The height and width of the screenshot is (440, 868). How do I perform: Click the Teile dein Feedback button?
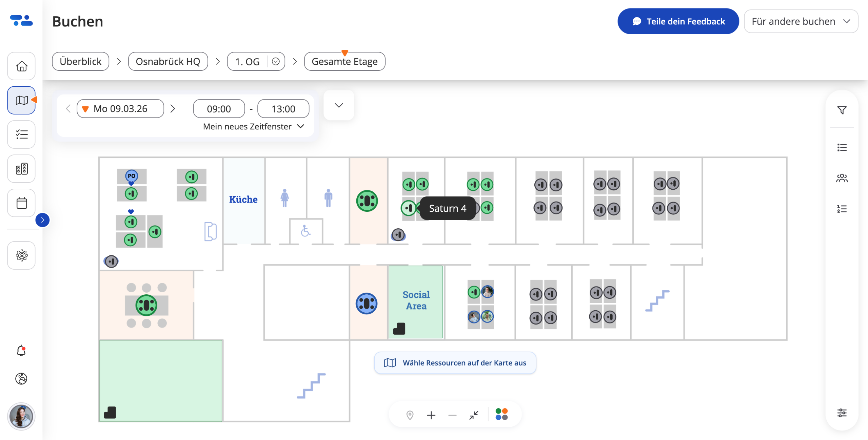pyautogui.click(x=678, y=21)
